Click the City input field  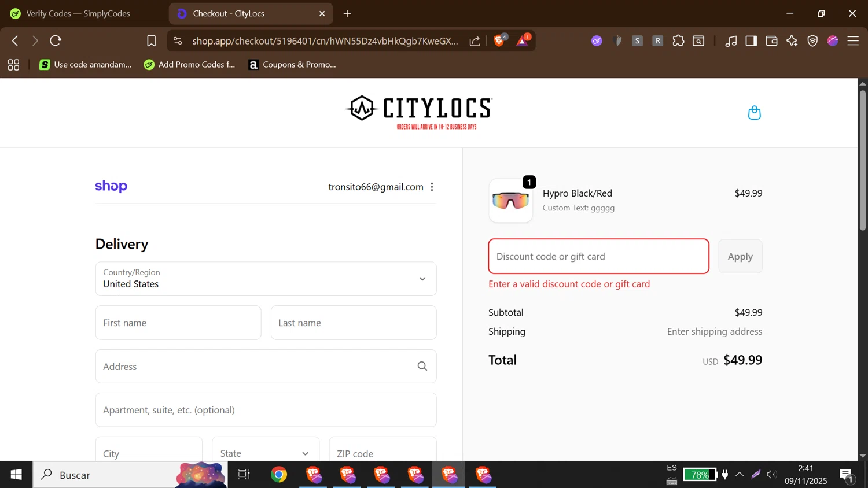[149, 453]
